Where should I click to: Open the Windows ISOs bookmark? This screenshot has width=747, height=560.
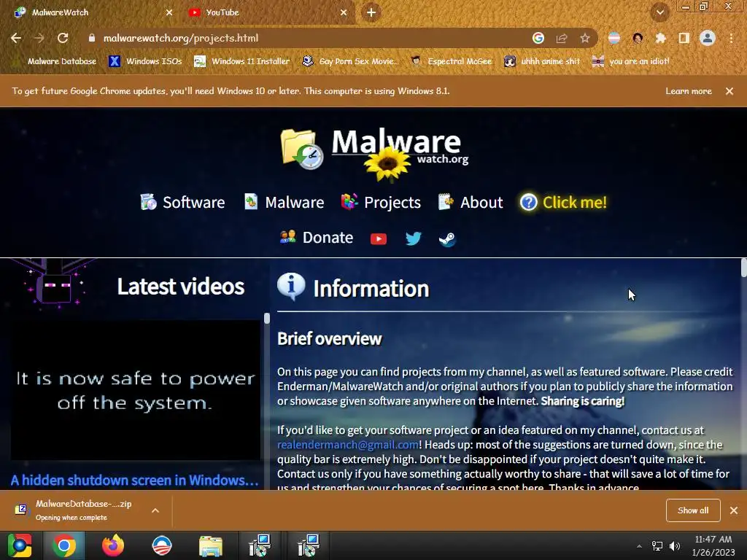click(x=146, y=61)
